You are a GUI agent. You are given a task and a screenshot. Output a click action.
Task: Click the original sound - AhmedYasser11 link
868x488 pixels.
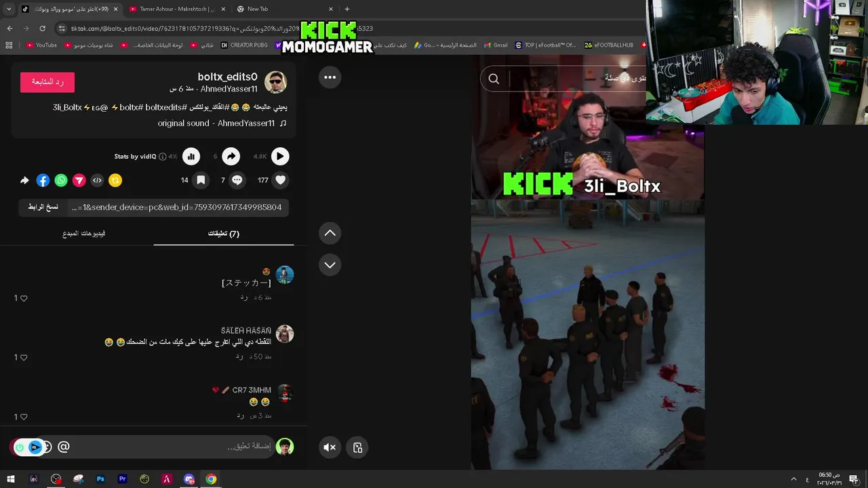click(x=216, y=123)
